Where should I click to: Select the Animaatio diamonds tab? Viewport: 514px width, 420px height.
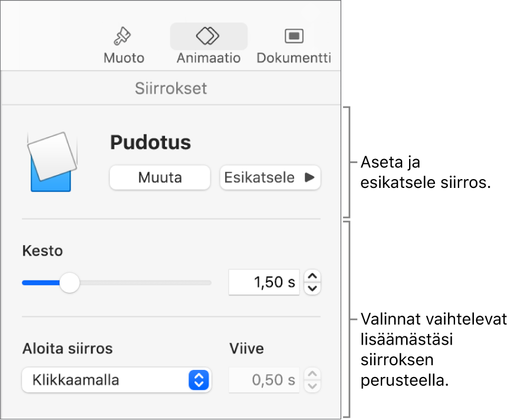(x=209, y=45)
